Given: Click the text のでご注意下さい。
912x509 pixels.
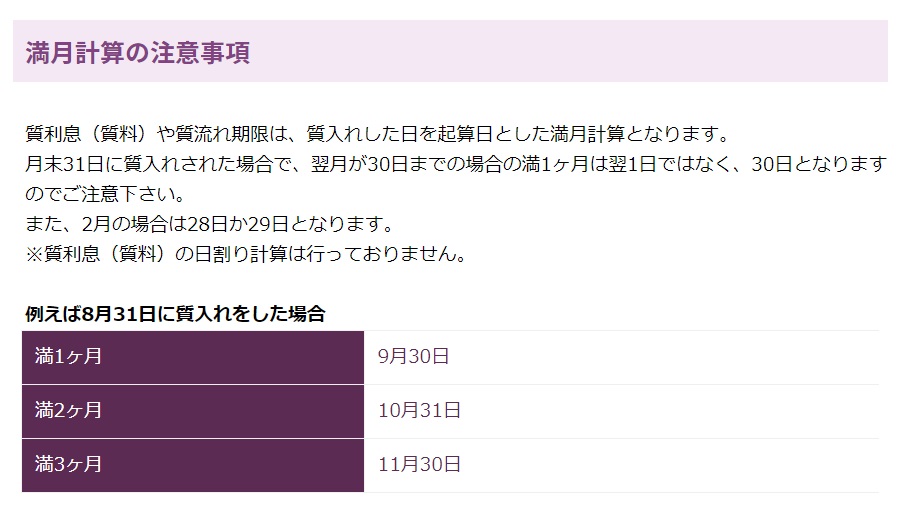Looking at the screenshot, I should click(x=105, y=194).
